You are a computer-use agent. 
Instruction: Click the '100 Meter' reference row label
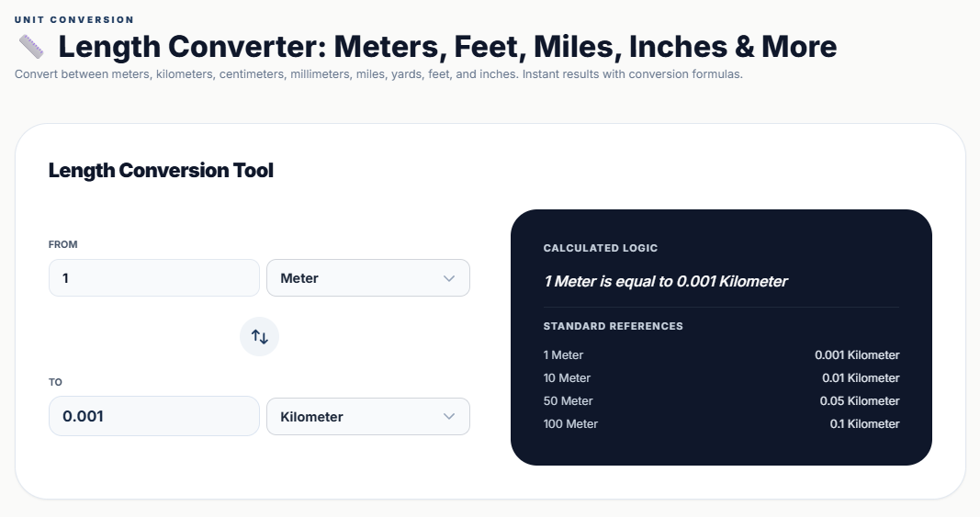(x=570, y=424)
